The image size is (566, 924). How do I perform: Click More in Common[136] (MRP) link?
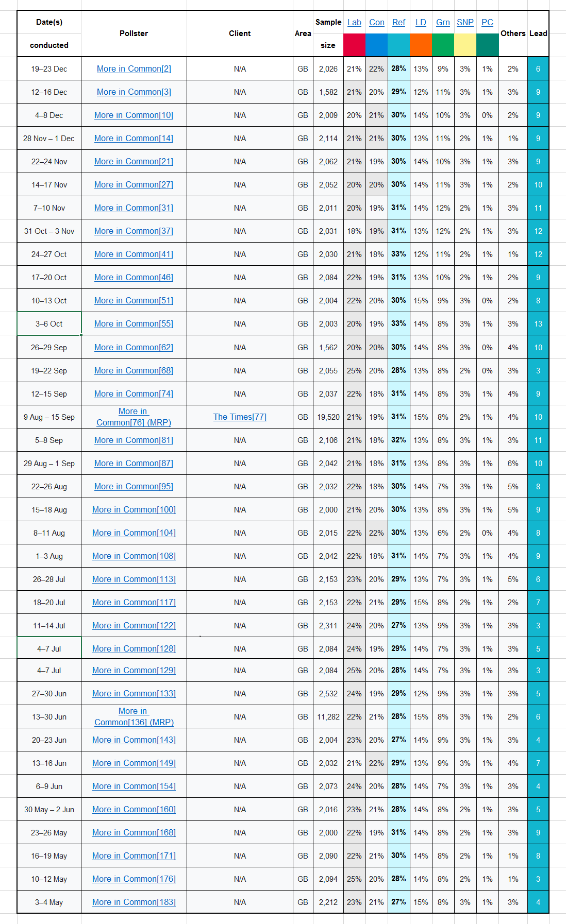134,716
